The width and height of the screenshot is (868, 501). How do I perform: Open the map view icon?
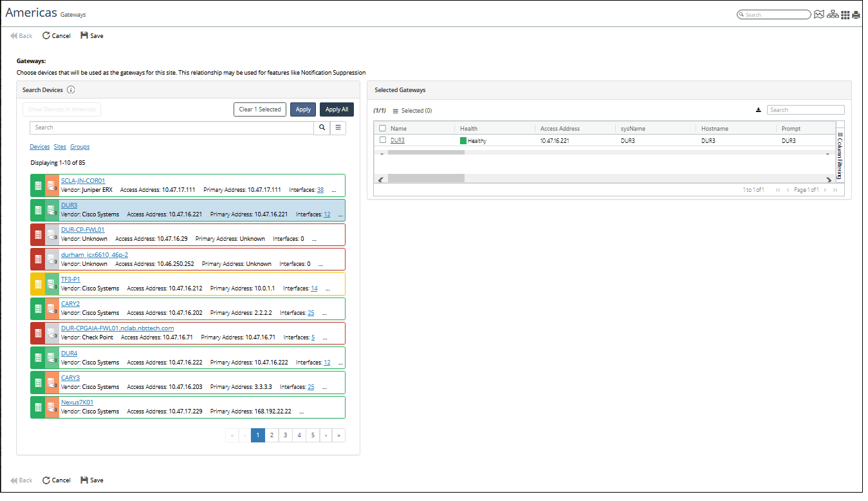click(x=819, y=15)
